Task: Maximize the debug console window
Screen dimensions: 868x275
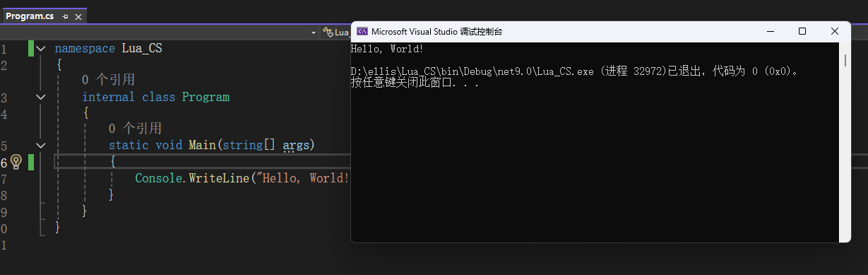Action: pos(802,31)
